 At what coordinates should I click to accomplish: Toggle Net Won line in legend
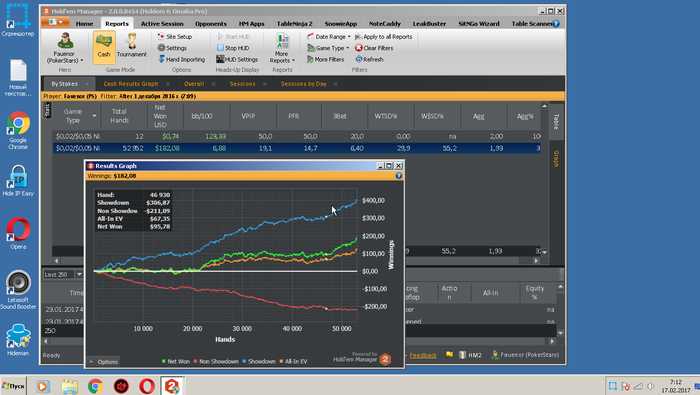tap(175, 362)
